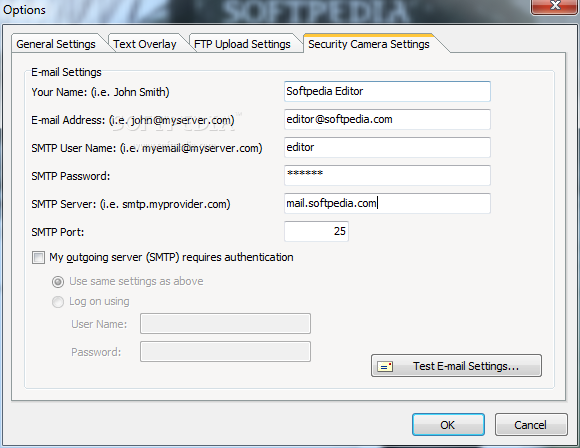Image resolution: width=580 pixels, height=448 pixels.
Task: Click the 'SMTP Port:' label
Action: click(58, 232)
